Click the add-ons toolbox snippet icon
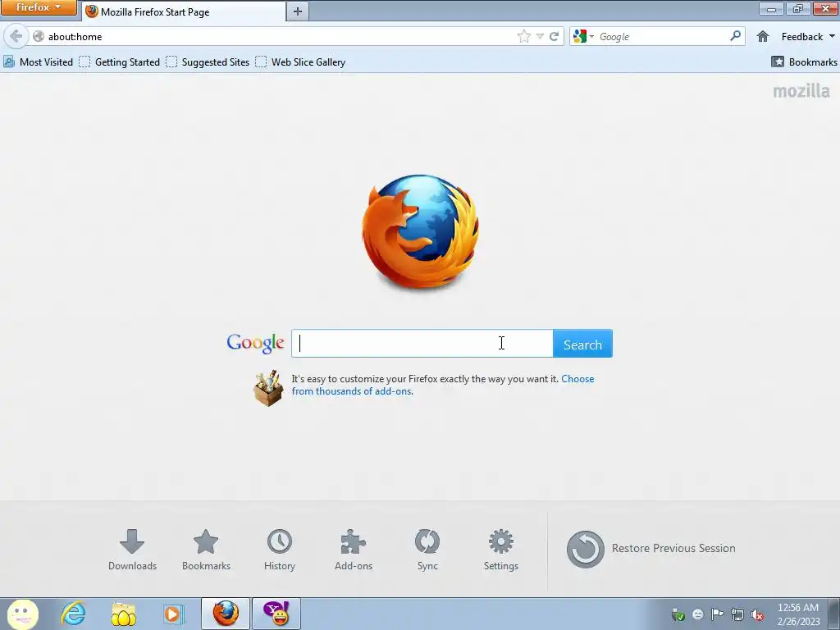840x630 pixels. pyautogui.click(x=268, y=388)
